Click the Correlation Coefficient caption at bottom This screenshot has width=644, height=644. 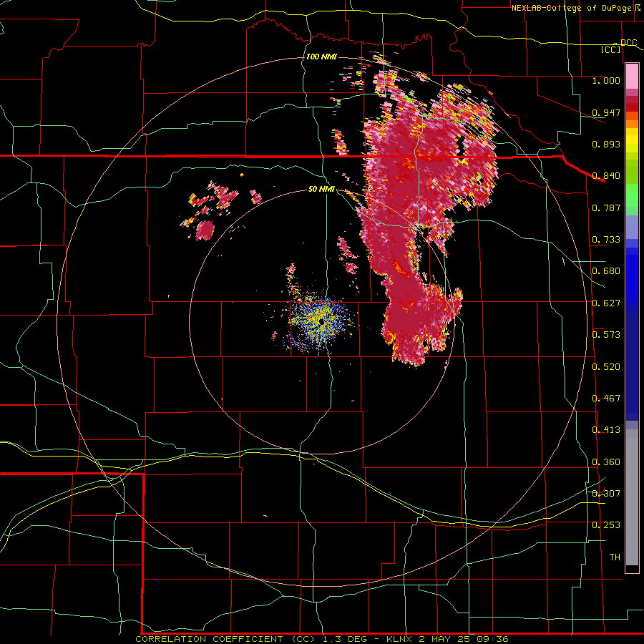[x=321, y=639]
